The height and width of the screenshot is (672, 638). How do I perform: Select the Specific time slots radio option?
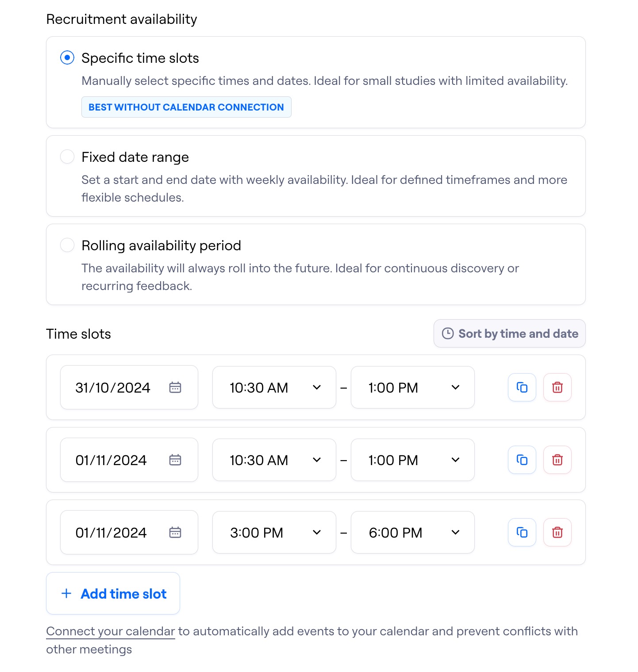coord(67,58)
